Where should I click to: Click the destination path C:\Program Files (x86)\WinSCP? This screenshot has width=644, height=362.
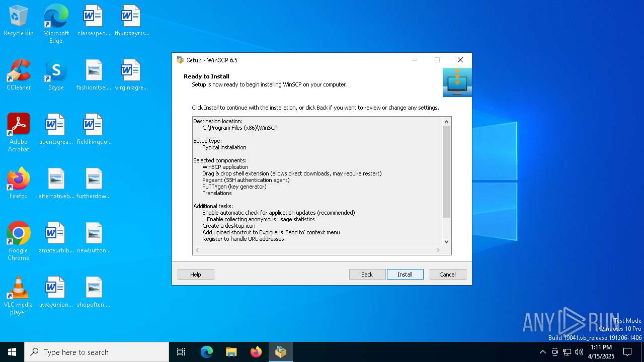click(240, 128)
